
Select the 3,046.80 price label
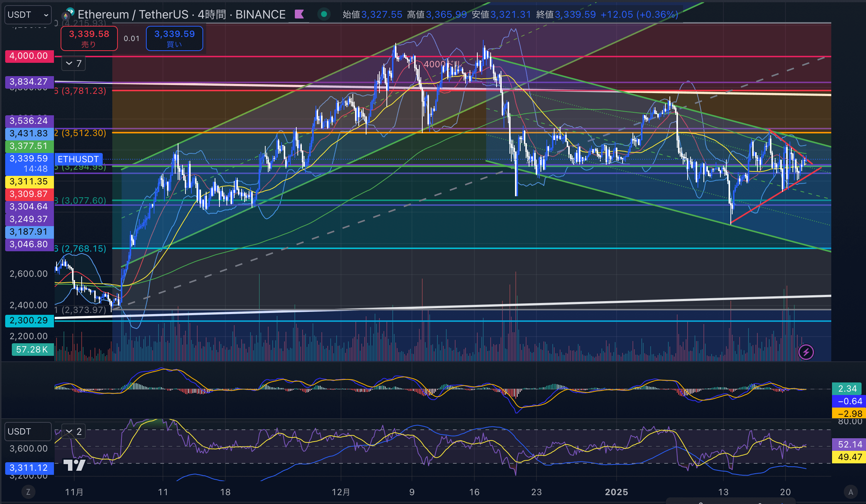click(x=29, y=244)
